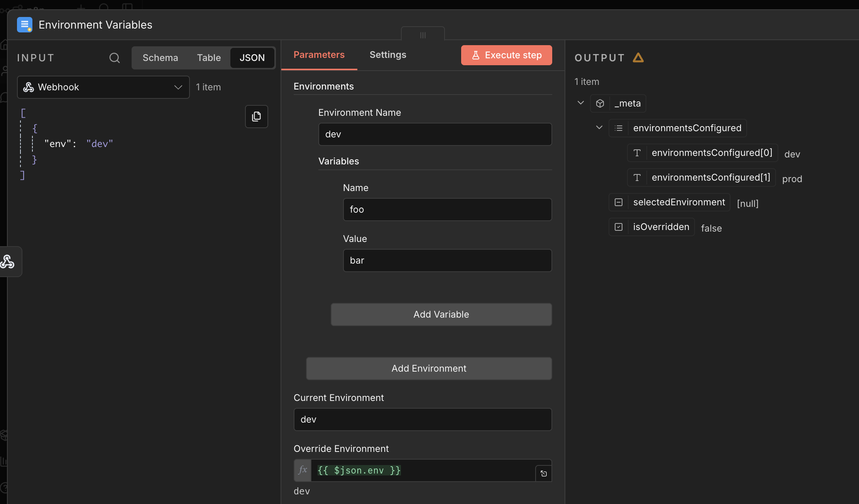Image resolution: width=859 pixels, height=504 pixels.
Task: Click the expand expression editor icon
Action: [543, 474]
